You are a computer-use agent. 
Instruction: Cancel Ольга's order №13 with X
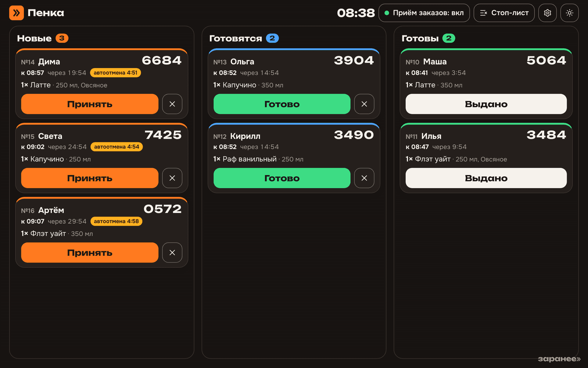click(x=364, y=104)
